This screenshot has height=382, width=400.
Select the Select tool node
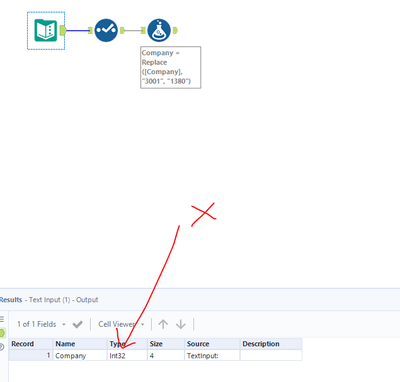pyautogui.click(x=106, y=30)
